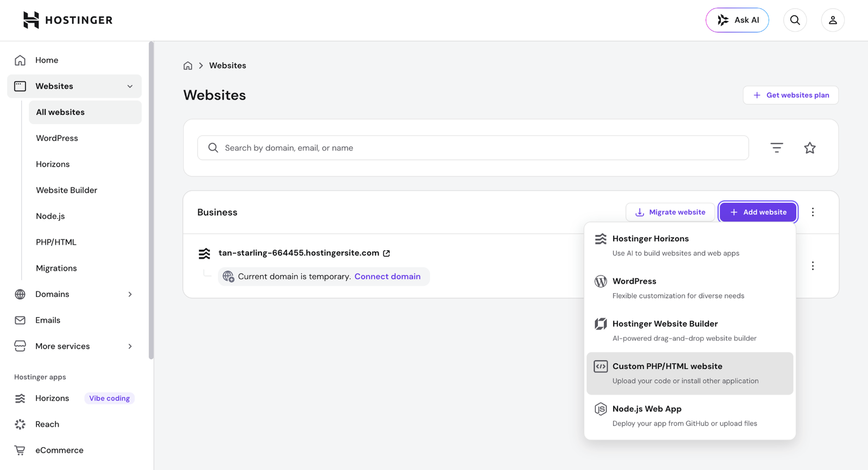
Task: Open the user profile icon
Action: (833, 20)
